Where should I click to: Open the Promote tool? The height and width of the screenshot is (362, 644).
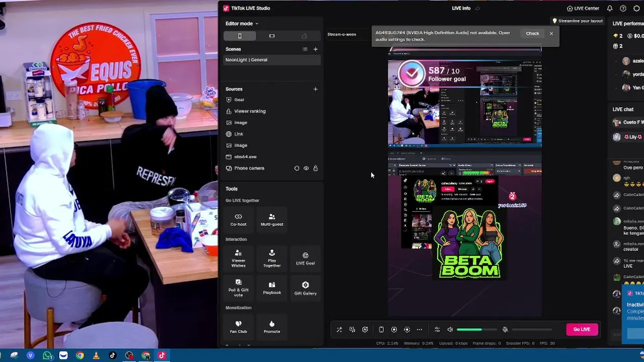pyautogui.click(x=272, y=327)
